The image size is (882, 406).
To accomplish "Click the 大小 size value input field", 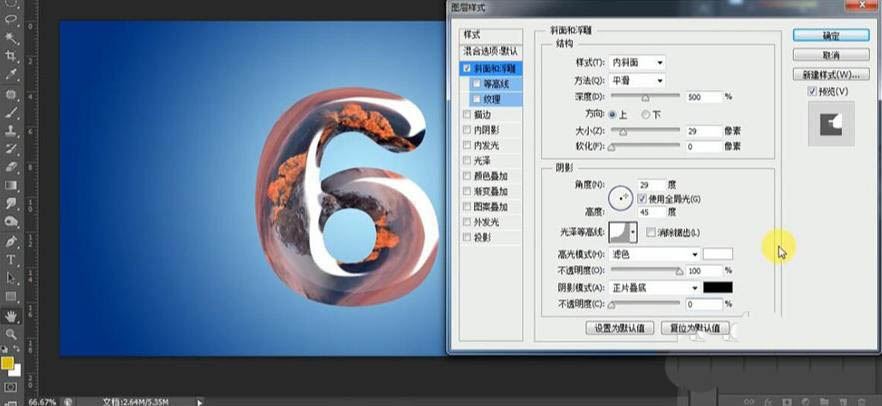I will pyautogui.click(x=704, y=131).
